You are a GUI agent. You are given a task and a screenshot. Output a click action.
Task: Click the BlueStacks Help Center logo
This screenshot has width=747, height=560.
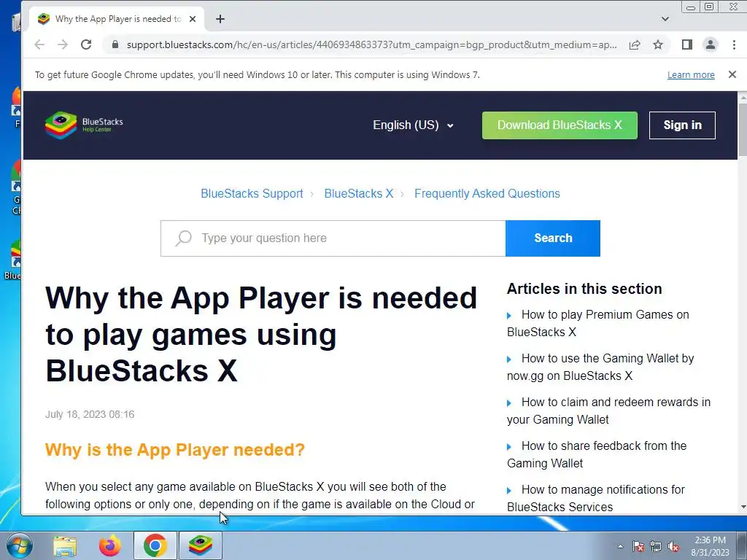[x=84, y=125]
